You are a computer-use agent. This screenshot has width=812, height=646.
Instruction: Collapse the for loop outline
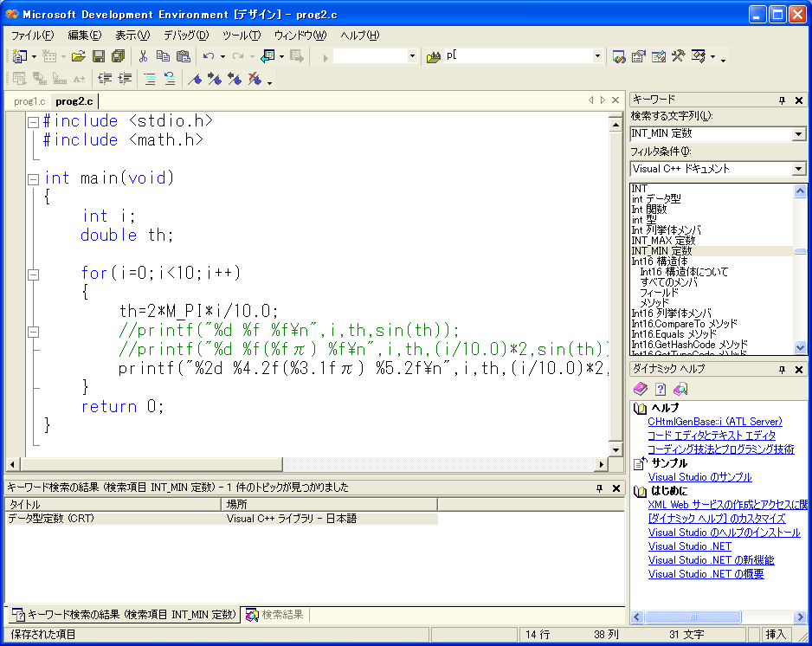[33, 275]
